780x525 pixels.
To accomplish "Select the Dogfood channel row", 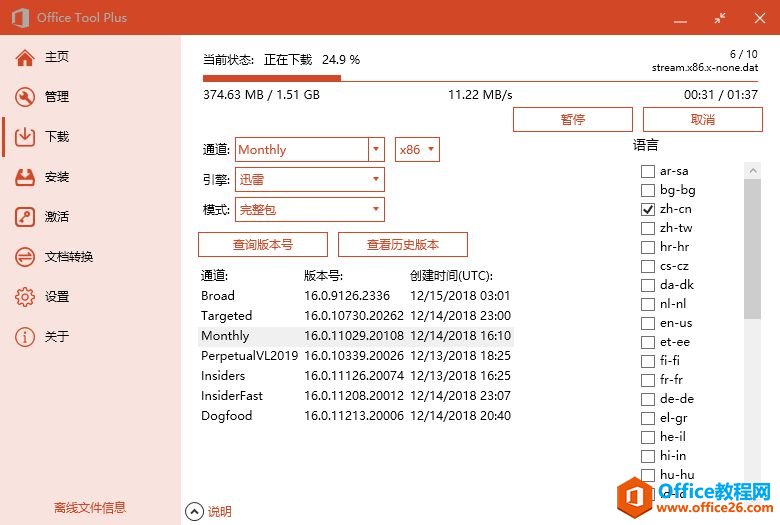I will coord(356,416).
